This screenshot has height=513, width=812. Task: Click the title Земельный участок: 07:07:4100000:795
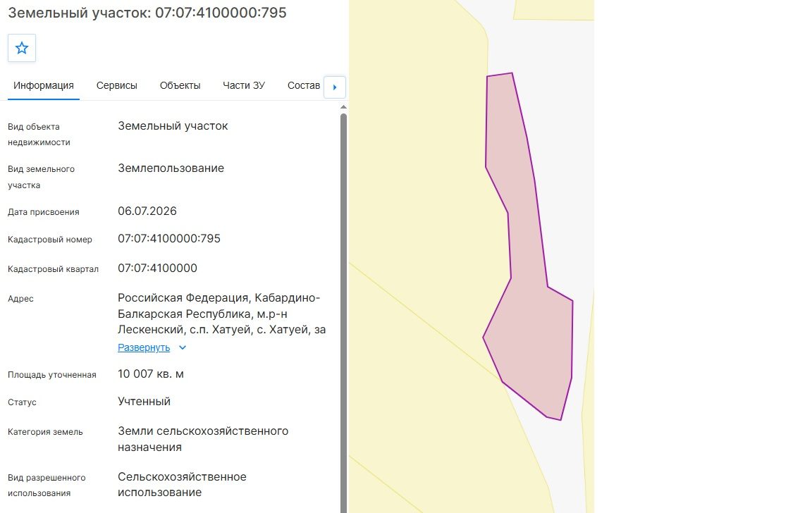(147, 13)
